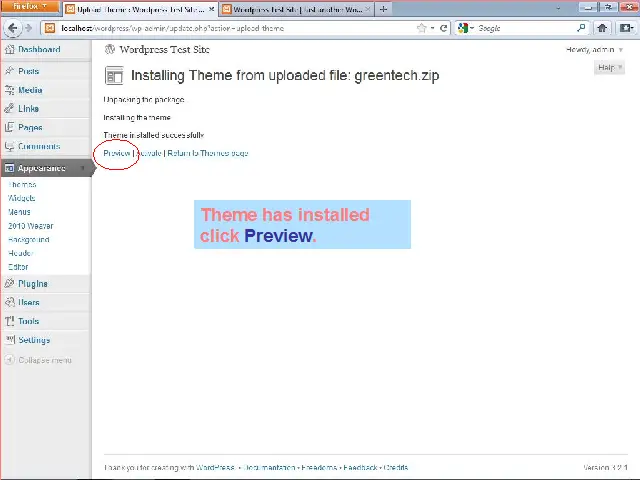Viewport: 640px width, 480px height.
Task: Switch to second Wordpress Test Site tab
Action: [x=296, y=9]
